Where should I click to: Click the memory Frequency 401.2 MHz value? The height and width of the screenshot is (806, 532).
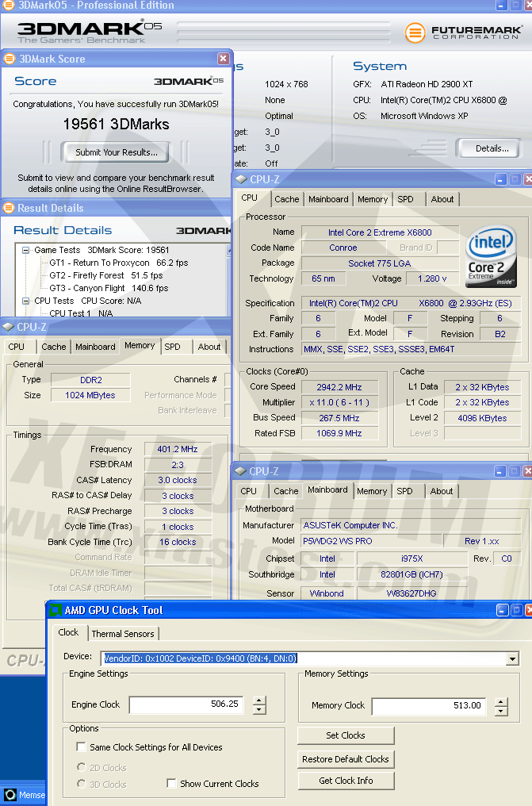(178, 449)
